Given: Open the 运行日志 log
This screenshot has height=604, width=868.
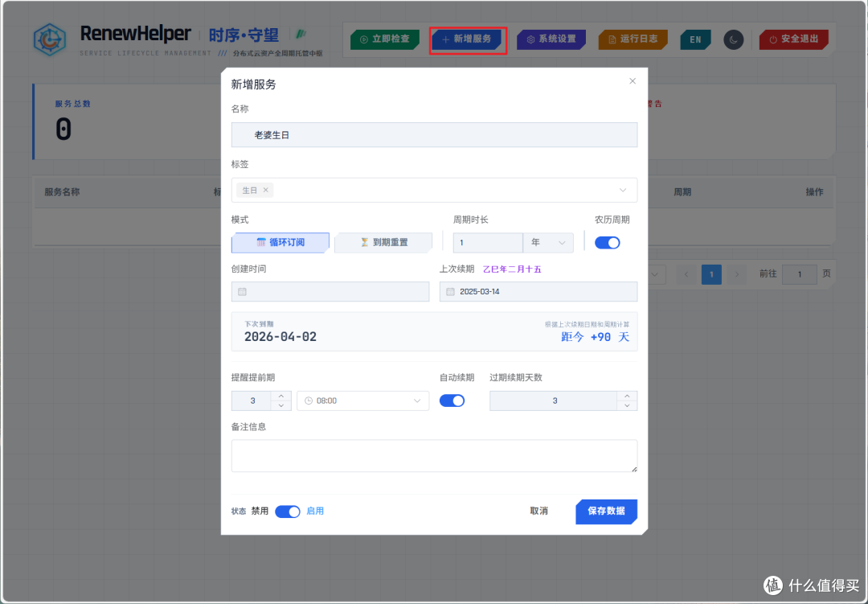Looking at the screenshot, I should tap(633, 39).
